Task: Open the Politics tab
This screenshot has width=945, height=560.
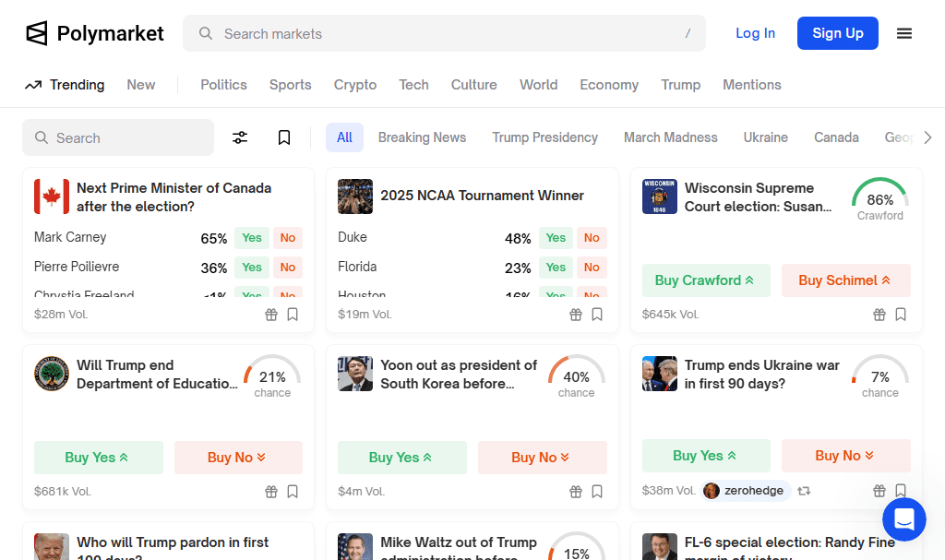Action: click(223, 85)
